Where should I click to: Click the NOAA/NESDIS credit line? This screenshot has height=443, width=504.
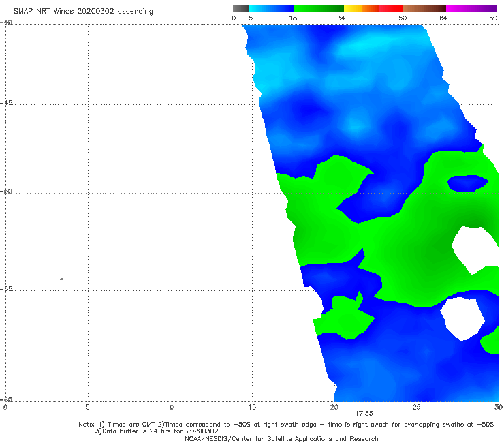[x=281, y=439]
